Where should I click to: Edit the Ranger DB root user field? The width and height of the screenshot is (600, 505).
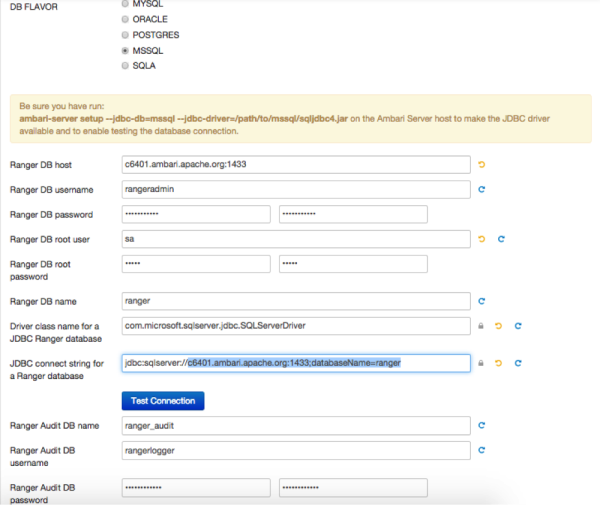(296, 239)
